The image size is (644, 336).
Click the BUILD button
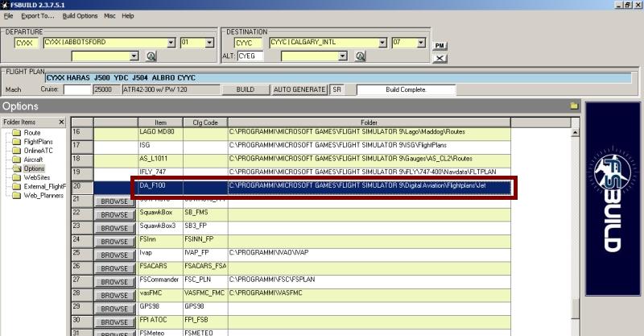[x=246, y=89]
